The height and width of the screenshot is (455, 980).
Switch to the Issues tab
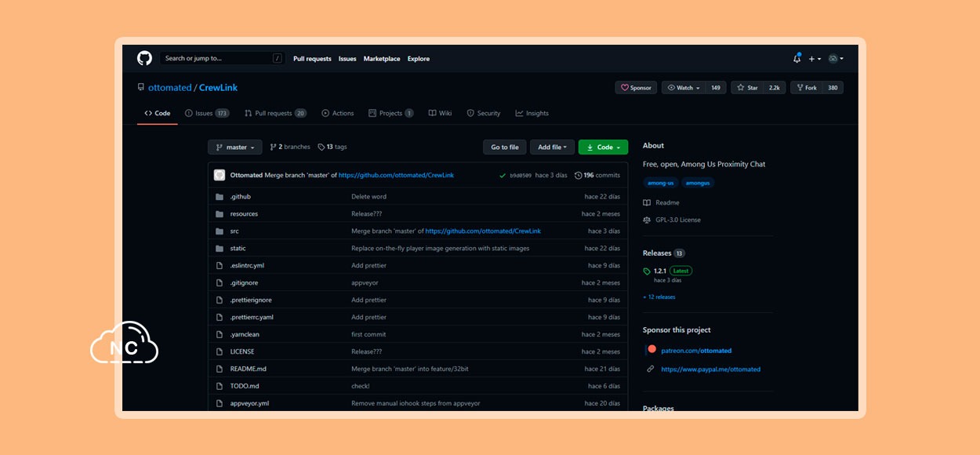[207, 113]
